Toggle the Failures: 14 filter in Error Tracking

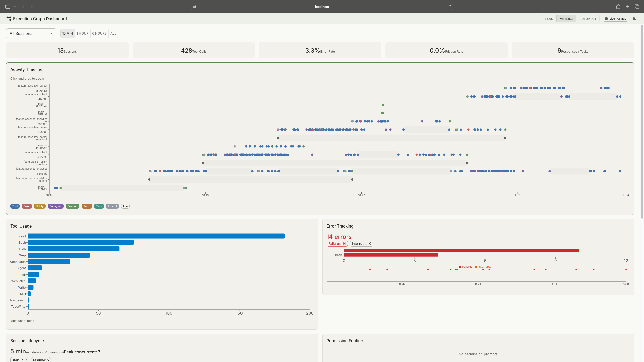pyautogui.click(x=337, y=243)
